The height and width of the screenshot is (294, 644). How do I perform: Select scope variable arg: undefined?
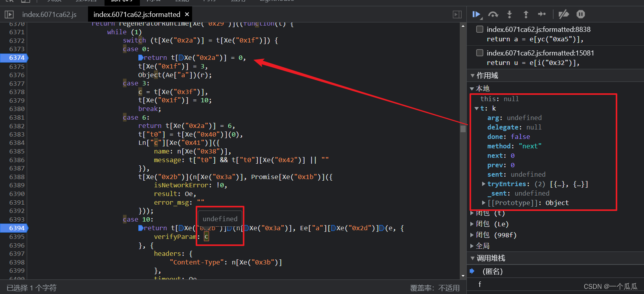(x=514, y=118)
